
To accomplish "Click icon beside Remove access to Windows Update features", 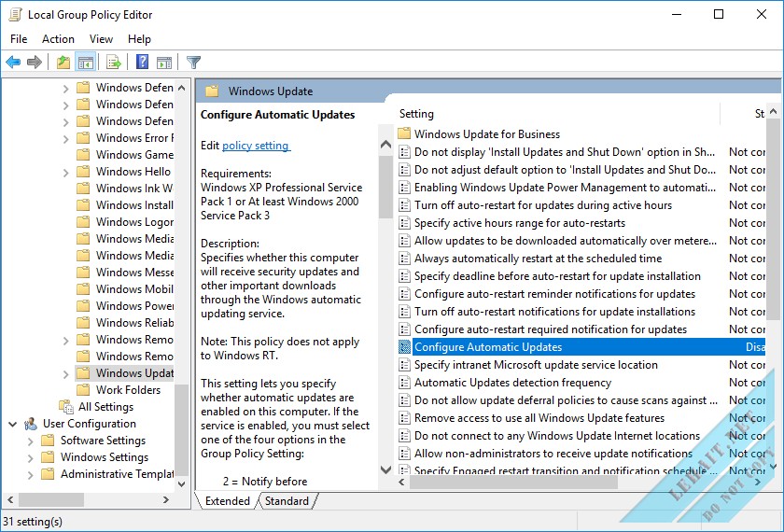I will (x=404, y=418).
